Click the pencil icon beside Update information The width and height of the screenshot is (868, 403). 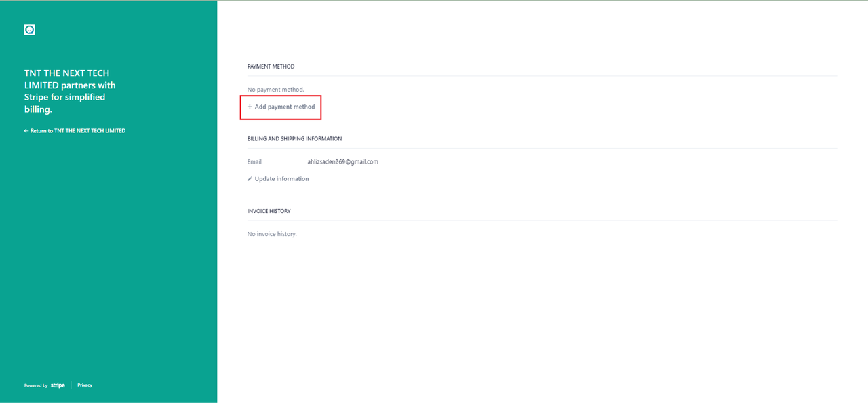click(250, 179)
